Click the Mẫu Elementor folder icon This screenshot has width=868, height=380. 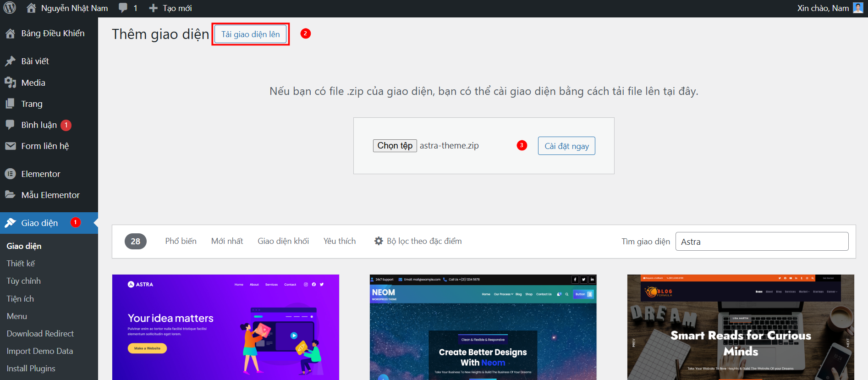pyautogui.click(x=10, y=195)
